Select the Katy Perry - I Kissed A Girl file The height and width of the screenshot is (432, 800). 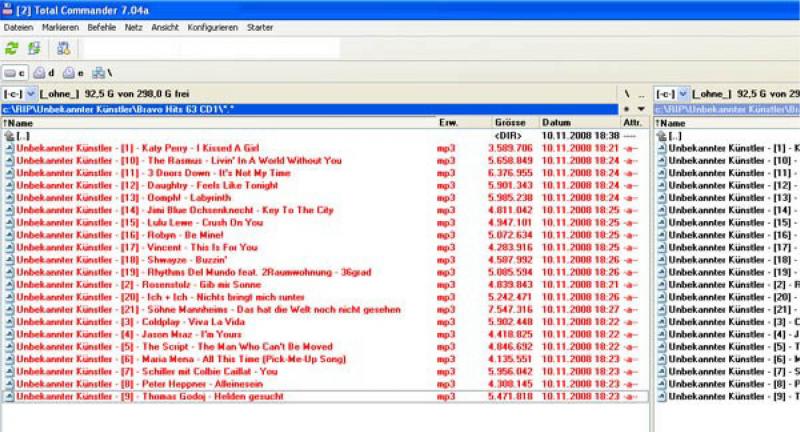(326, 148)
